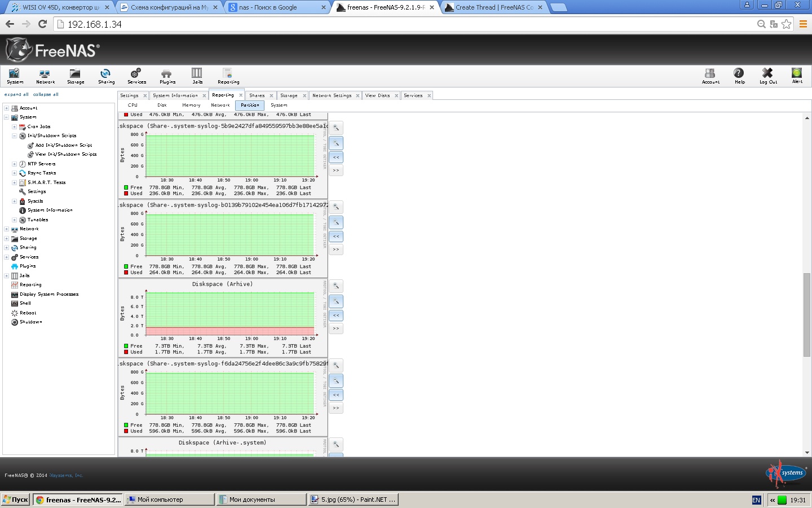Expand the Sysctls node
The image size is (812, 508).
(x=14, y=201)
